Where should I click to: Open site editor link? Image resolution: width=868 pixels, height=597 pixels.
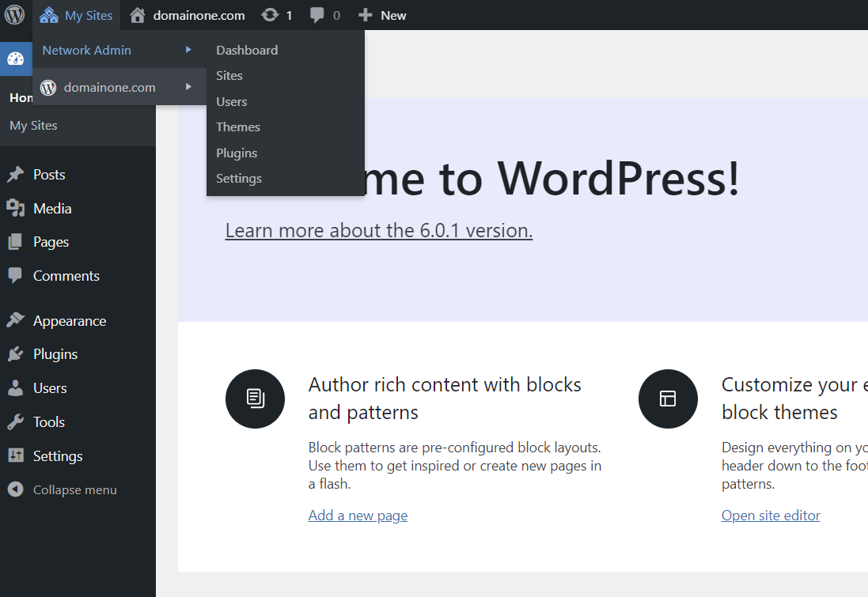[x=771, y=515]
